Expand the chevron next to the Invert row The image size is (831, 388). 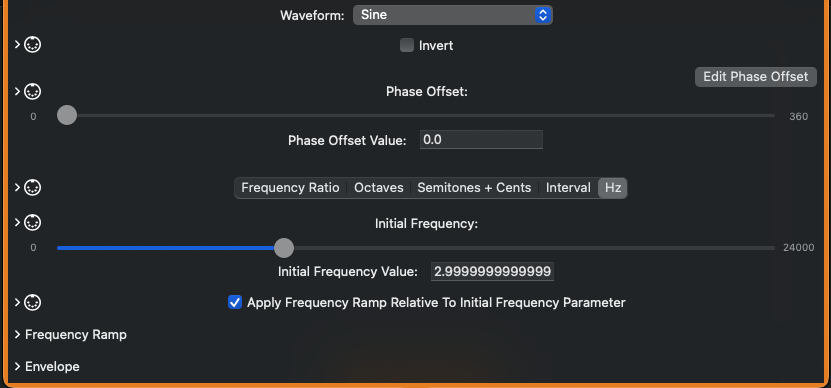click(x=17, y=45)
